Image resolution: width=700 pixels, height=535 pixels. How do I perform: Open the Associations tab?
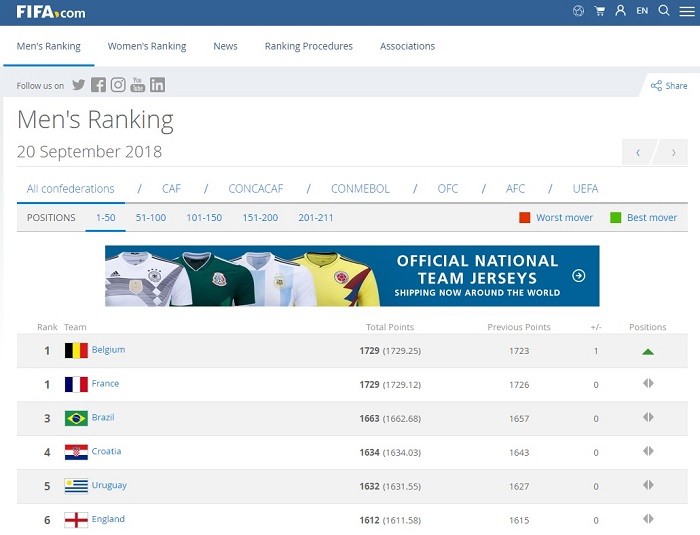pos(407,46)
